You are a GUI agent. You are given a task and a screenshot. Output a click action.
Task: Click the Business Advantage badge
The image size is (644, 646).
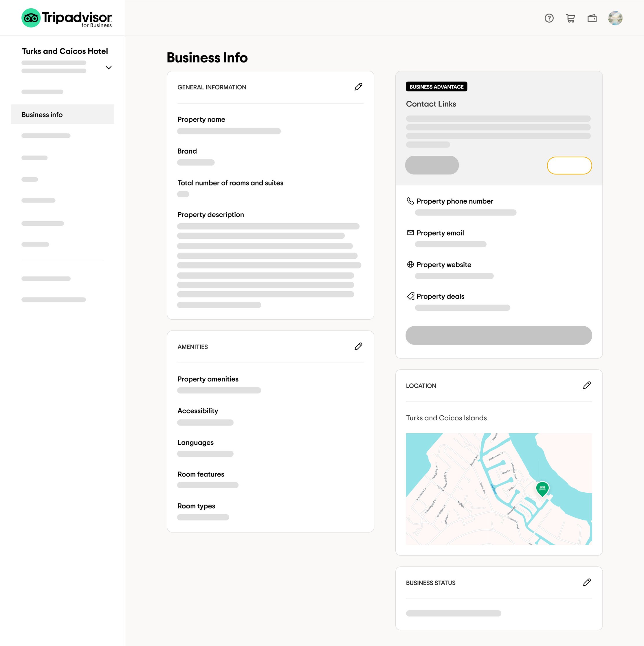[436, 86]
